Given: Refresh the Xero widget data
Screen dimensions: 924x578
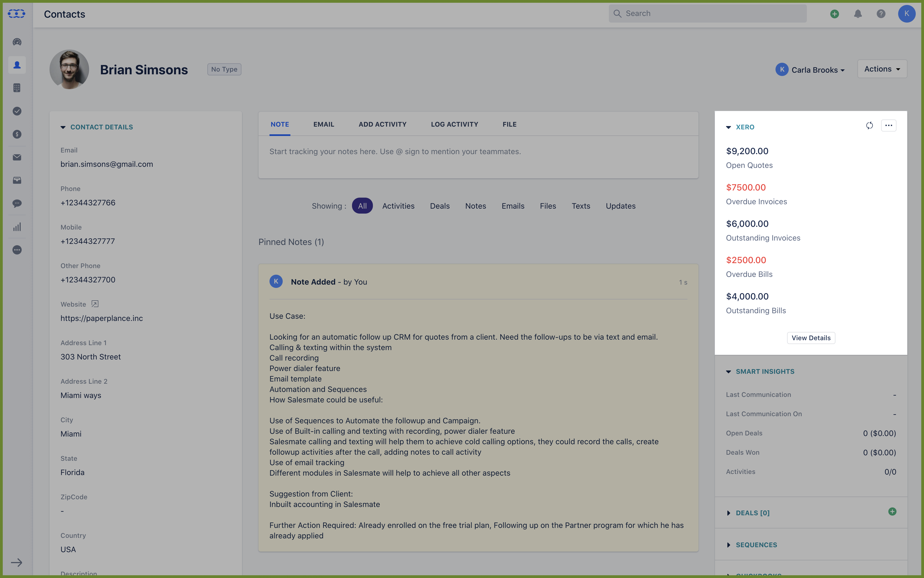Looking at the screenshot, I should pyautogui.click(x=869, y=126).
